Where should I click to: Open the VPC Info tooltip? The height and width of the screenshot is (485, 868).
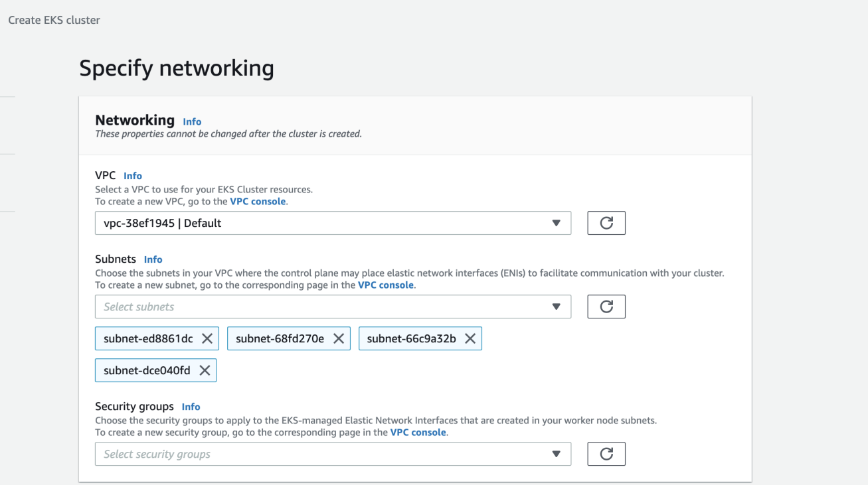133,175
